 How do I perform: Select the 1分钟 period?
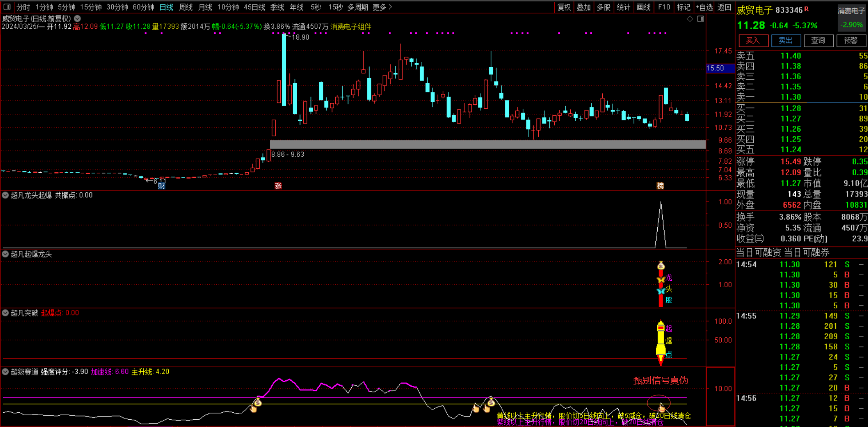tap(44, 7)
